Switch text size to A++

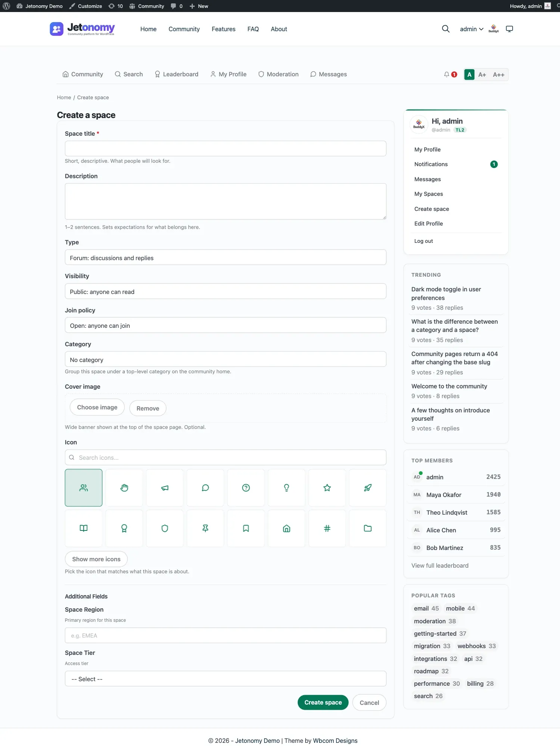pos(499,74)
